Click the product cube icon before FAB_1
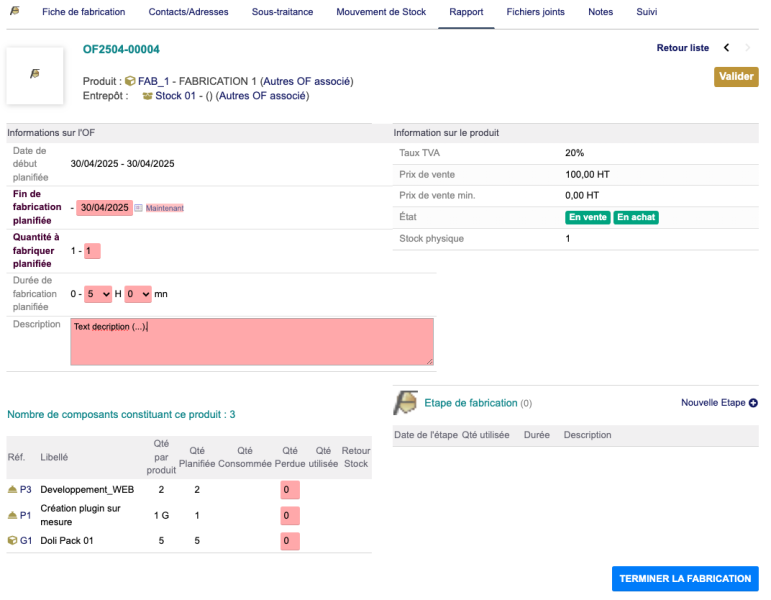 [x=130, y=81]
